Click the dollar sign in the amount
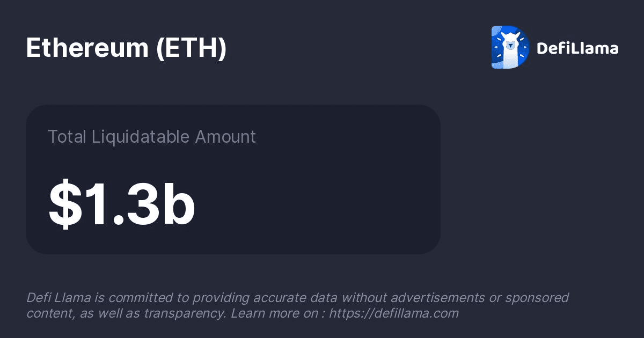Viewport: 644px width, 338px height. click(63, 205)
